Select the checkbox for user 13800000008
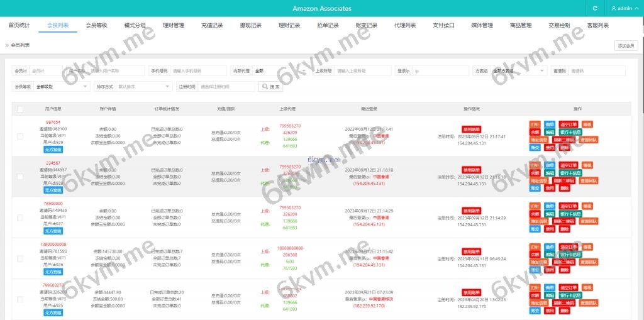This screenshot has height=320, width=644. [x=20, y=258]
